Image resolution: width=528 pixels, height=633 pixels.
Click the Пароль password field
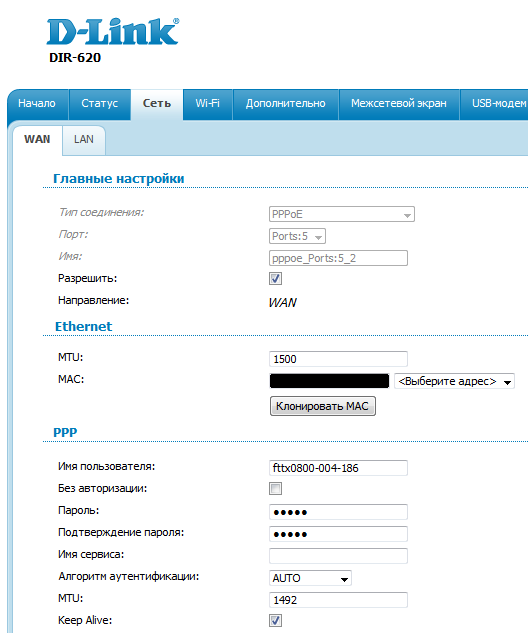coord(338,512)
